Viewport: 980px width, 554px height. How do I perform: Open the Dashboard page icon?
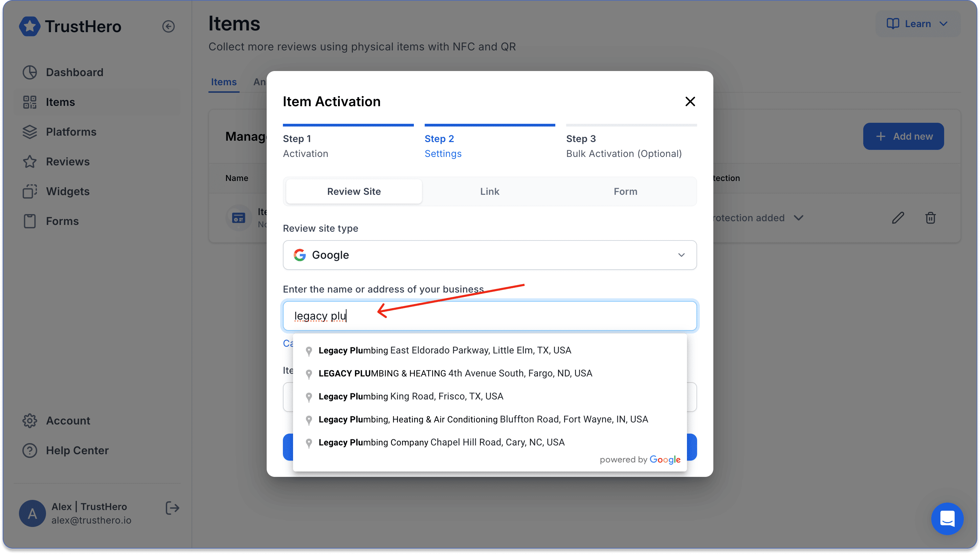pos(30,72)
